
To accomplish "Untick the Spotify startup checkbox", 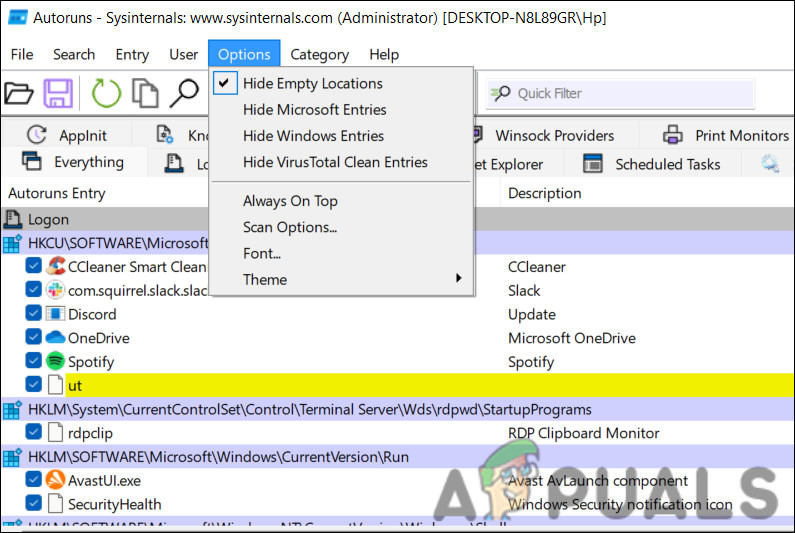I will tap(33, 361).
